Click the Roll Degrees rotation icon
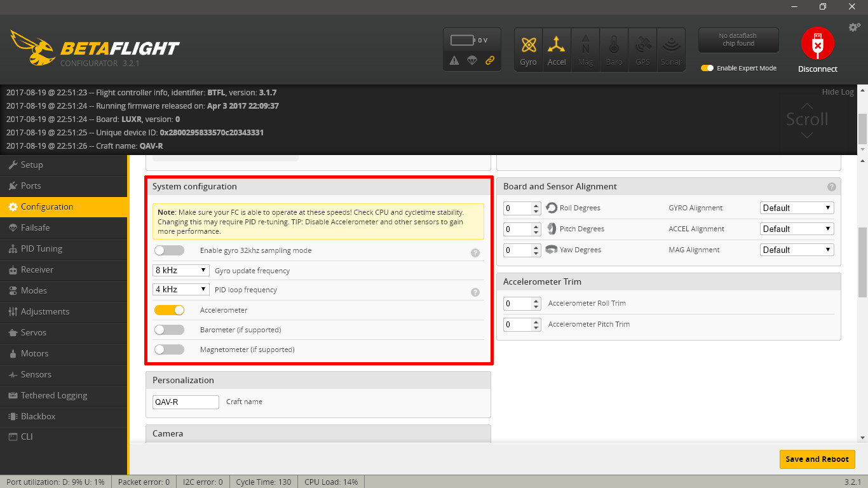 point(551,208)
